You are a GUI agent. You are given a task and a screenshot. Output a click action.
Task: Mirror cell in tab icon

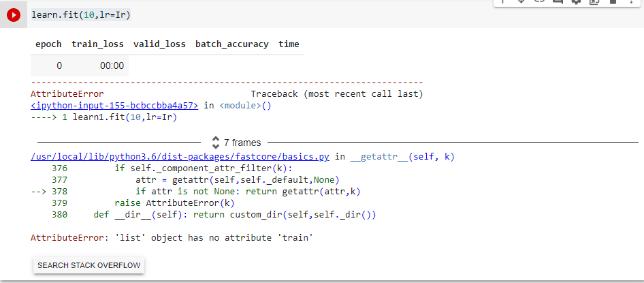click(594, 2)
